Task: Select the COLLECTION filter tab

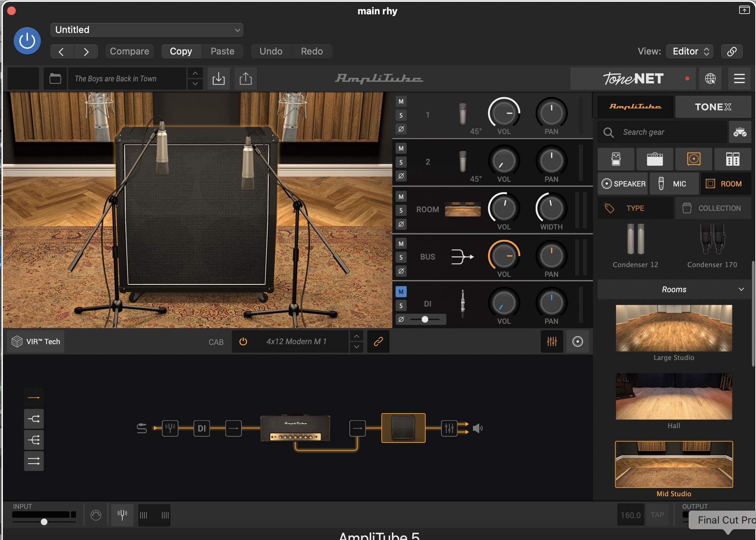Action: 713,208
